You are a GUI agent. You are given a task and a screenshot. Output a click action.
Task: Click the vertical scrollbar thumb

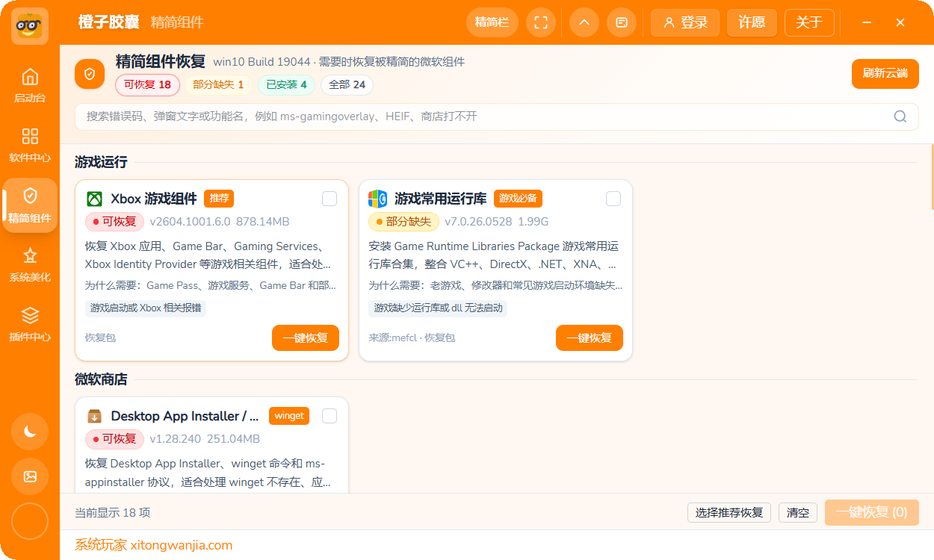931,178
